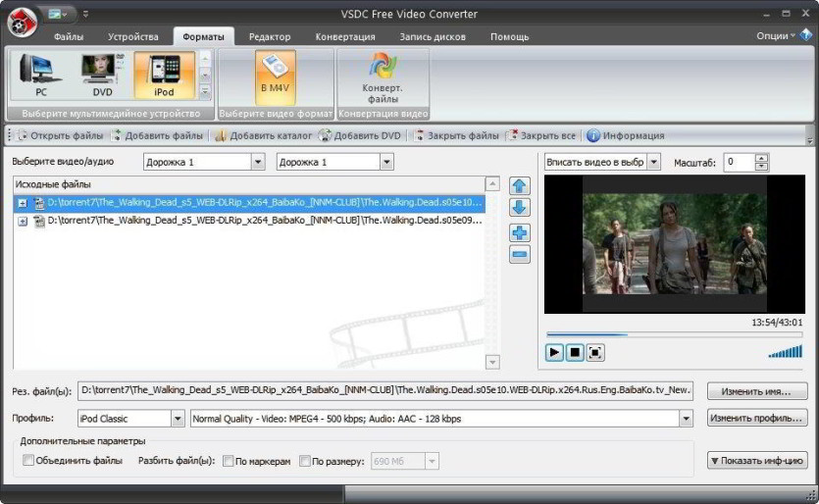Image resolution: width=819 pixels, height=504 pixels.
Task: Click Показать инф-цию button
Action: 757,461
